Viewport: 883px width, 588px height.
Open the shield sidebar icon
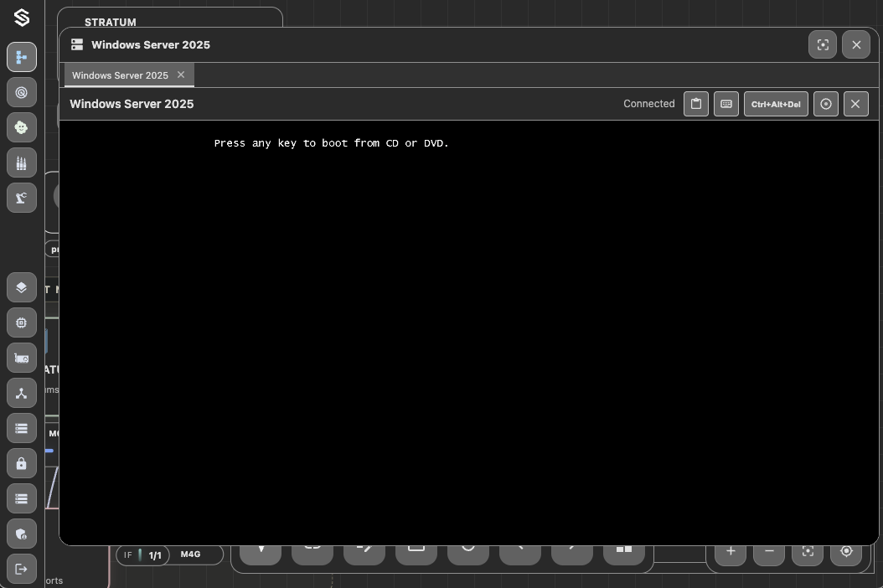pyautogui.click(x=22, y=534)
